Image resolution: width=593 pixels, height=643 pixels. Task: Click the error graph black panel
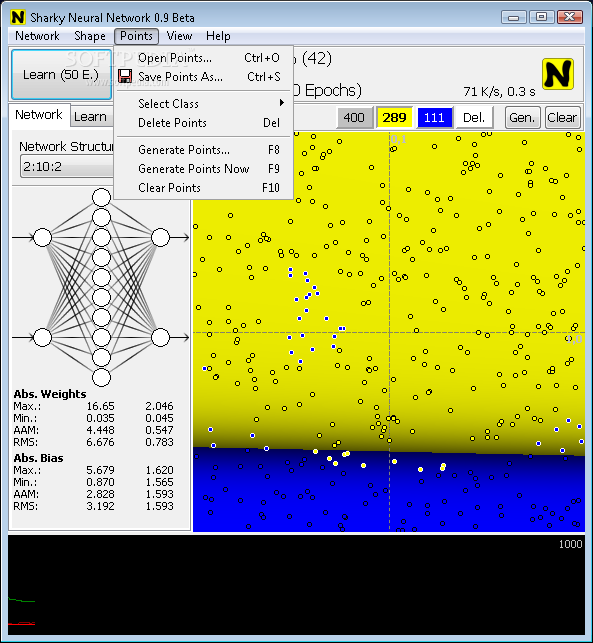[296, 586]
